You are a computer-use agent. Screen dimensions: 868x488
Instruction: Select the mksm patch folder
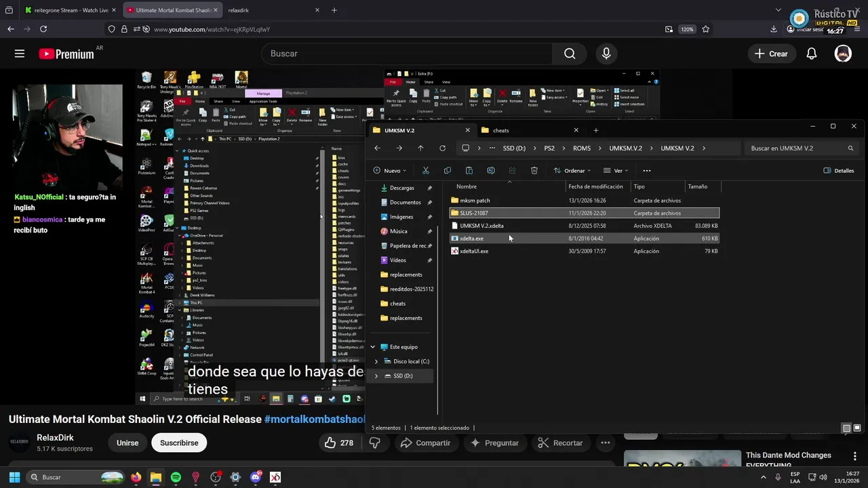pyautogui.click(x=585, y=201)
